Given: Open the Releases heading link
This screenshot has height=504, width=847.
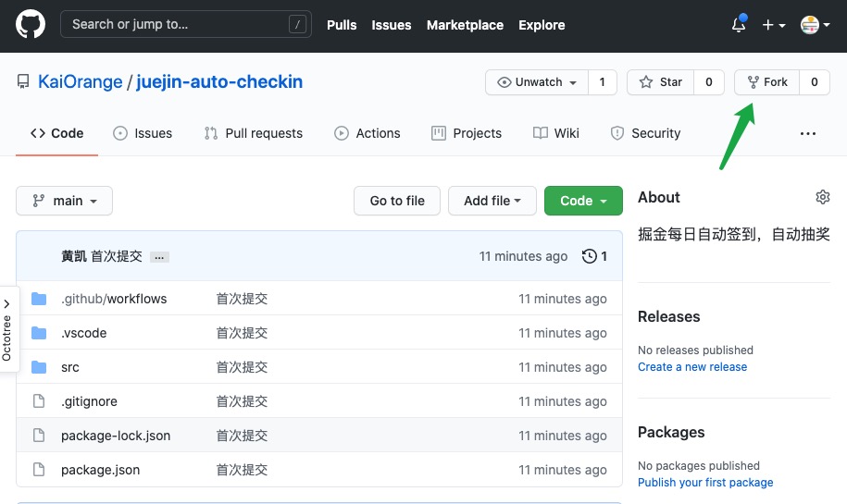Looking at the screenshot, I should click(668, 317).
